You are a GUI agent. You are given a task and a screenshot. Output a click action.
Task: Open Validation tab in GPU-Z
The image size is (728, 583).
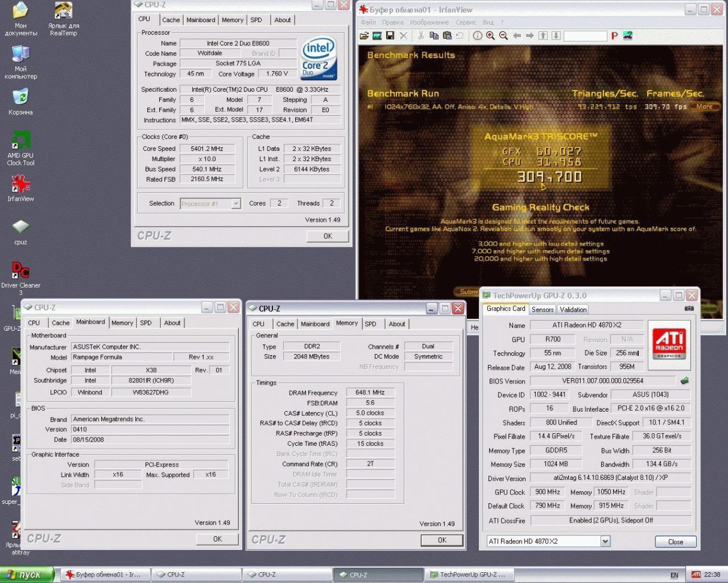(x=573, y=310)
